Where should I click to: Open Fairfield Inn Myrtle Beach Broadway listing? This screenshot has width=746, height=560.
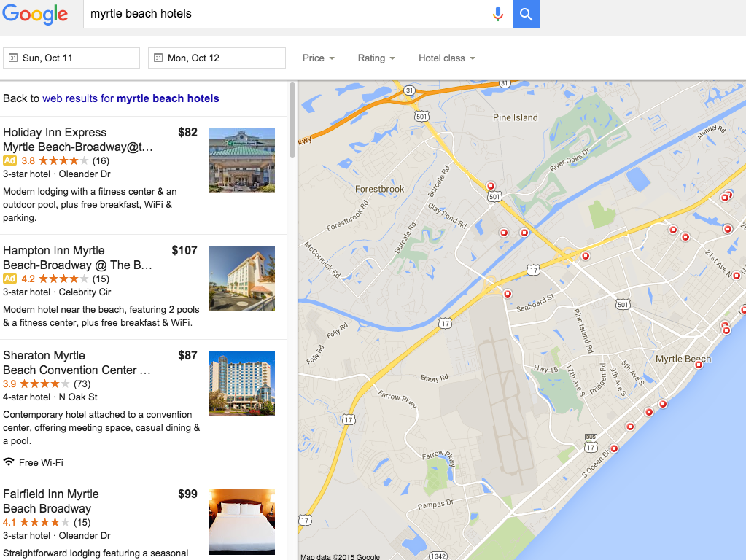(x=51, y=501)
